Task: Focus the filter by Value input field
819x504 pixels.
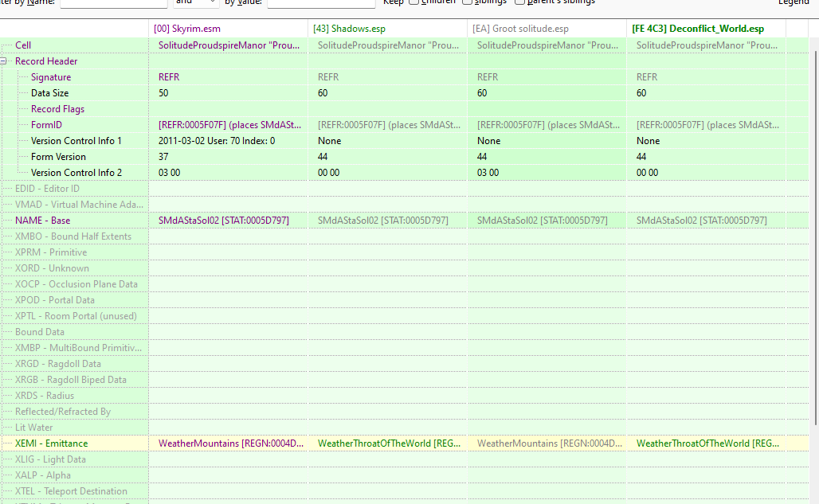Action: (x=321, y=3)
